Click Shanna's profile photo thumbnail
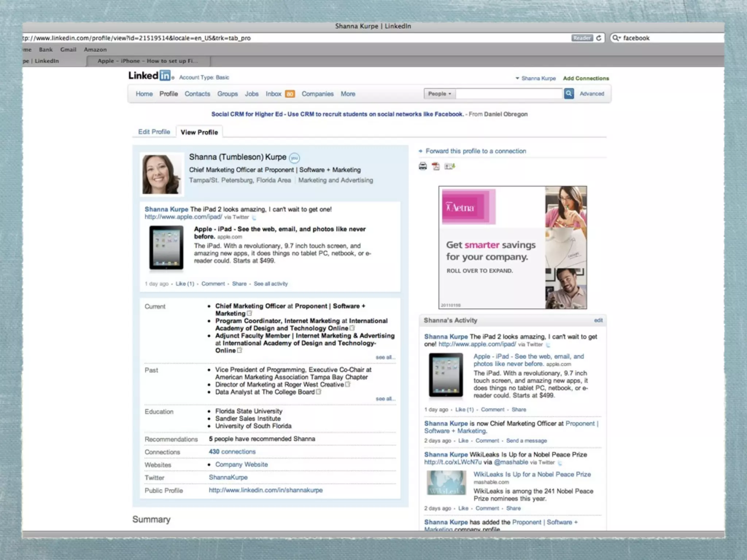This screenshot has width=747, height=560. [162, 174]
